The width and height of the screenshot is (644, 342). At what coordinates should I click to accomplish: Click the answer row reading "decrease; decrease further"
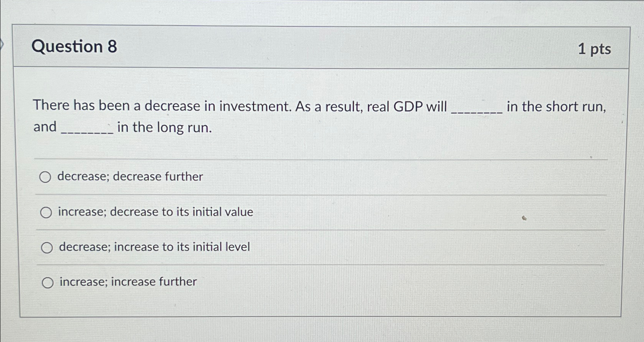[129, 177]
